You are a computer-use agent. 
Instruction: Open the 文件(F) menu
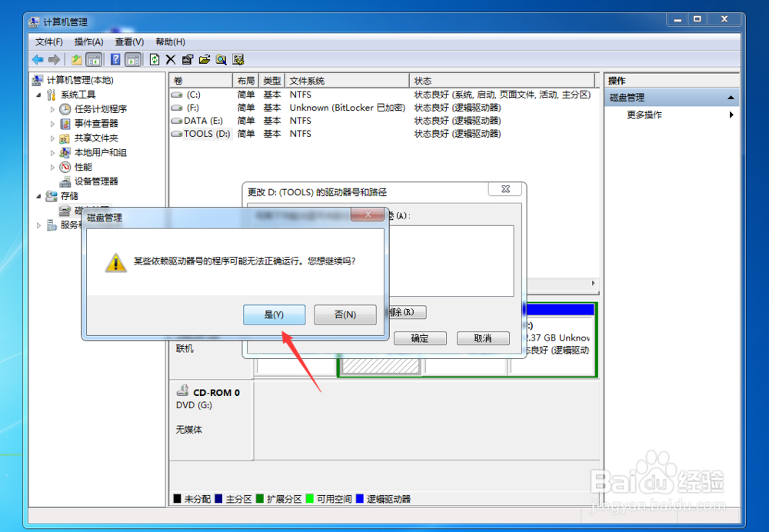(49, 42)
